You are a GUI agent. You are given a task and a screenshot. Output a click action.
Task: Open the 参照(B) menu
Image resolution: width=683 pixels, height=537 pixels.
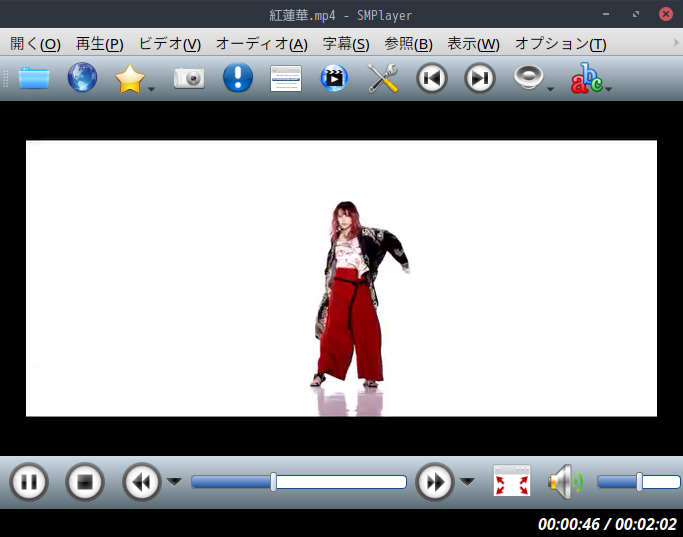pyautogui.click(x=408, y=44)
